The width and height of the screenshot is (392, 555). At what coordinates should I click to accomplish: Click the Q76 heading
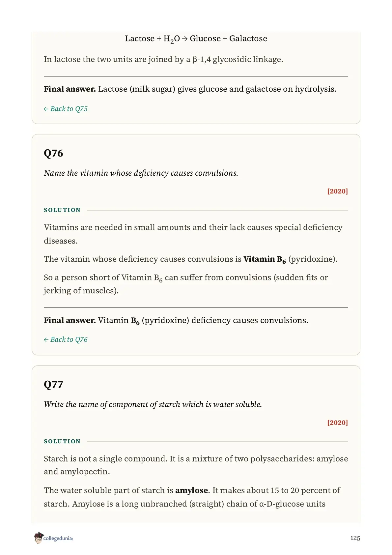coord(53,153)
